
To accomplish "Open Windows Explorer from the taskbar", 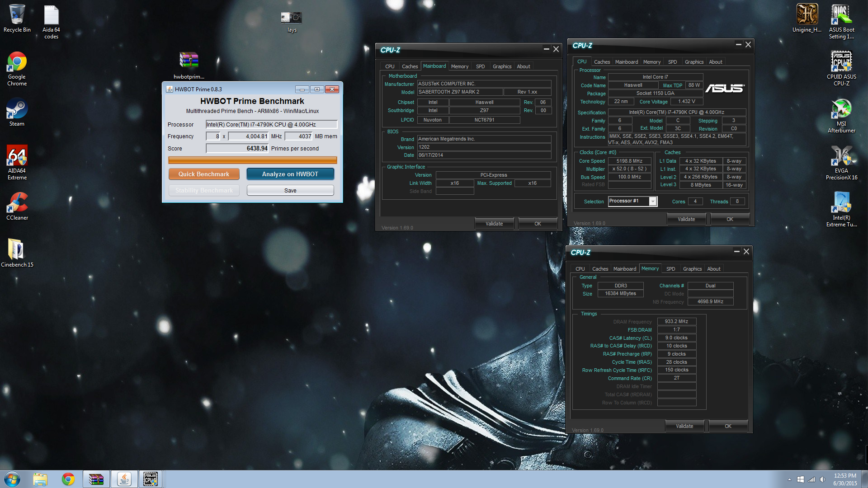I will (x=40, y=479).
